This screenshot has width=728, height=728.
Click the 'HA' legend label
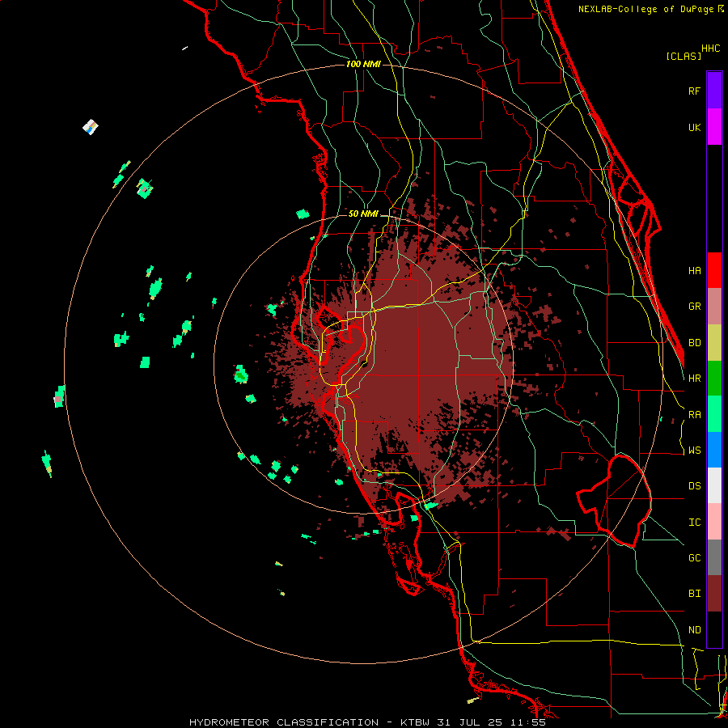pyautogui.click(x=695, y=271)
